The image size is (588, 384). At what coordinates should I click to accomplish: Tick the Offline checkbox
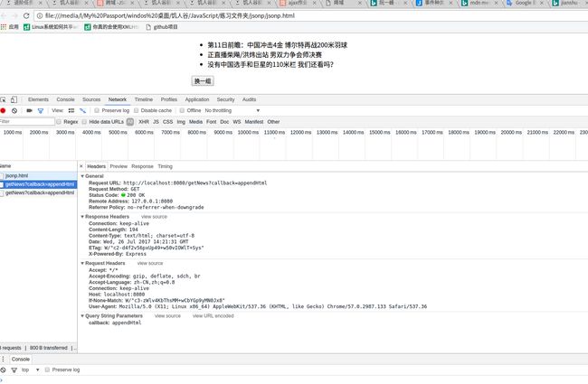pos(182,110)
